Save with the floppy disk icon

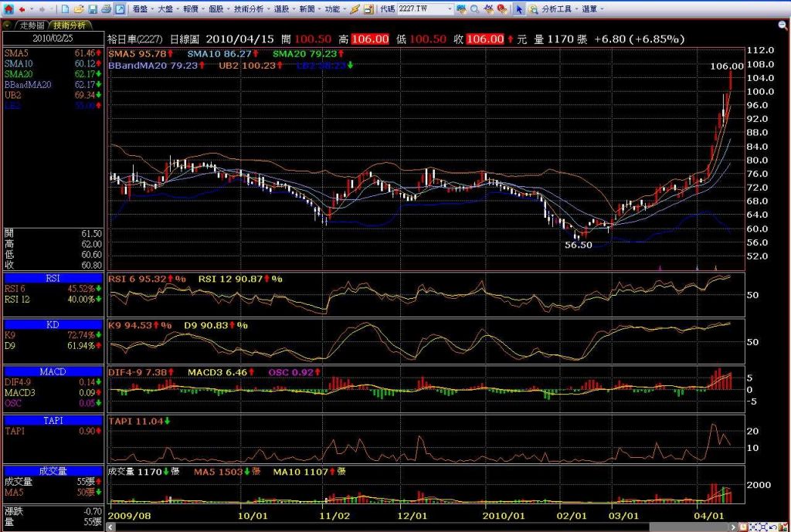(93, 9)
